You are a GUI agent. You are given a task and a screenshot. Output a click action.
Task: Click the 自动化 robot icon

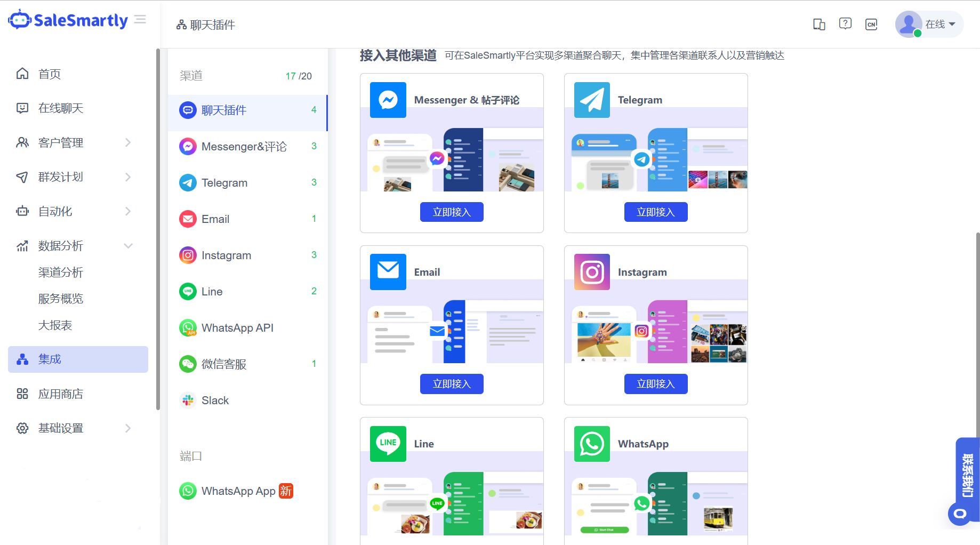coord(22,211)
